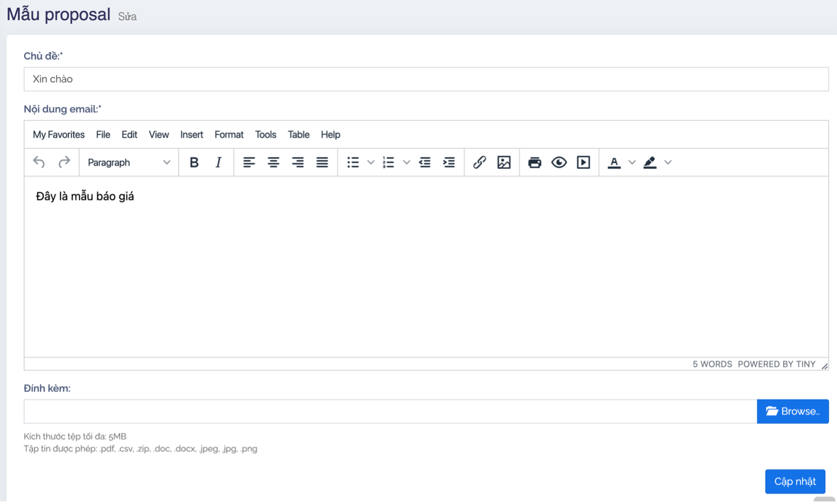Click the preview eye icon
Viewport: 837px width, 504px height.
[559, 162]
